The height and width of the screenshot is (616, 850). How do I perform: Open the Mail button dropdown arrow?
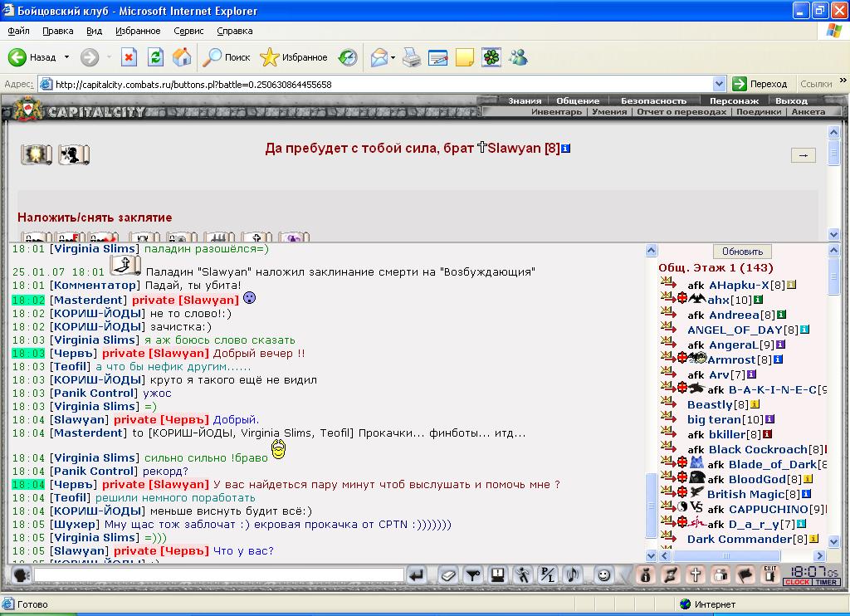393,57
